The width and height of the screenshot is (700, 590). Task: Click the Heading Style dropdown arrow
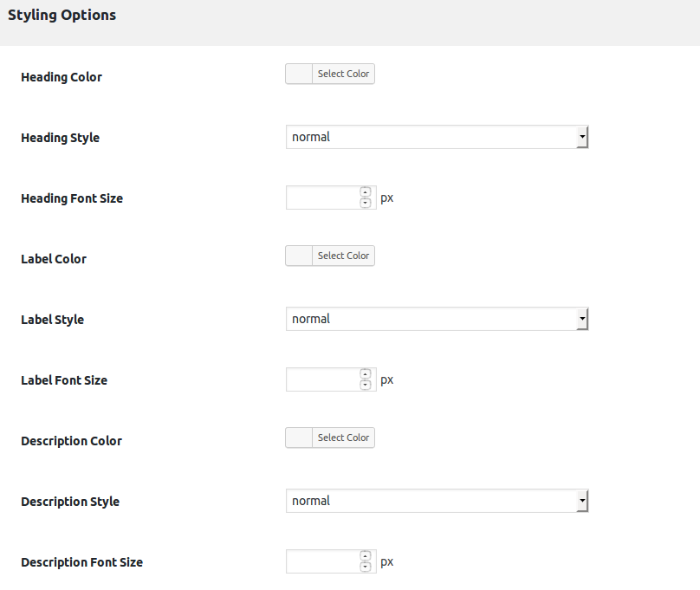tap(582, 137)
